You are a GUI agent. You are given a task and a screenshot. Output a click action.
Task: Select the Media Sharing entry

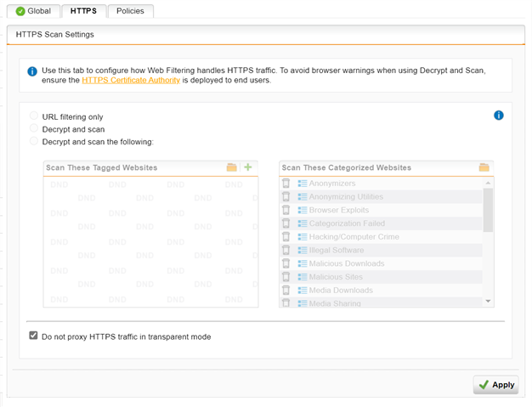tap(335, 303)
